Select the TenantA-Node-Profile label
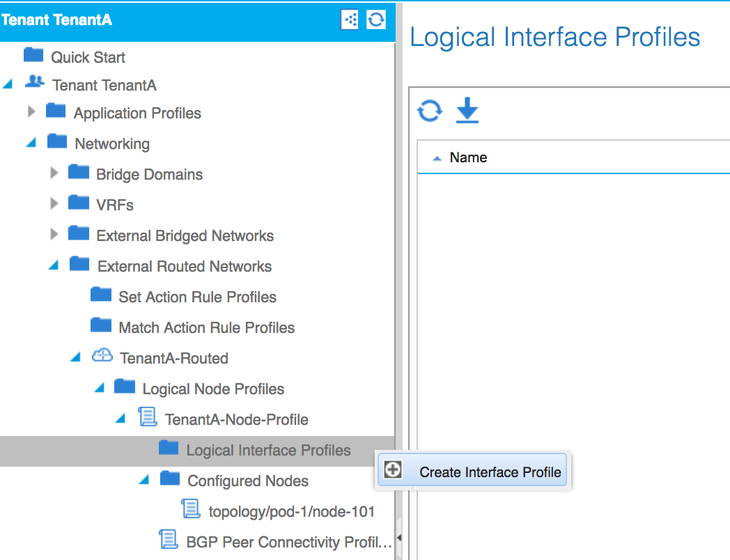Viewport: 730px width, 560px height. tap(237, 420)
